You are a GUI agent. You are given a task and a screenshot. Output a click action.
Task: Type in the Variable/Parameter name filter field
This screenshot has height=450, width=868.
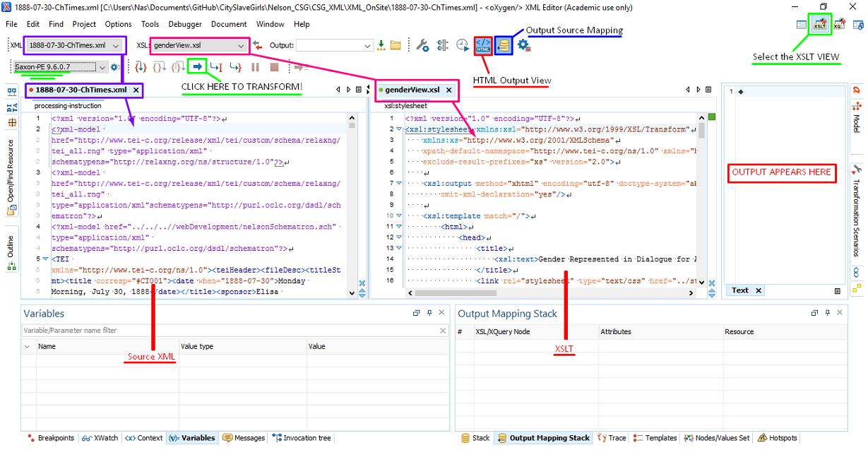pyautogui.click(x=212, y=330)
